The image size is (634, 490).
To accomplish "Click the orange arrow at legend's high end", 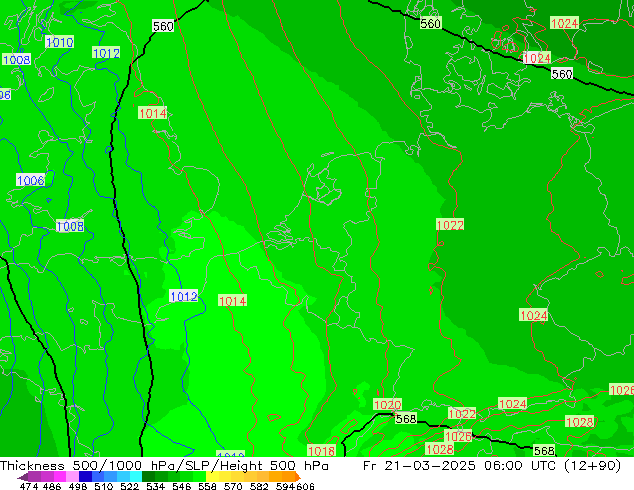I will [x=298, y=476].
